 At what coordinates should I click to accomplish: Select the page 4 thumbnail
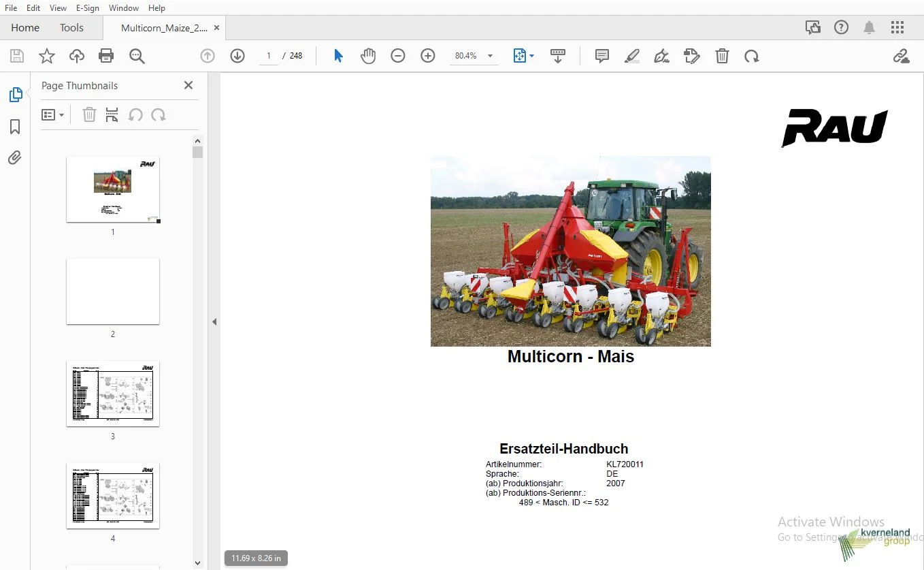pos(113,496)
